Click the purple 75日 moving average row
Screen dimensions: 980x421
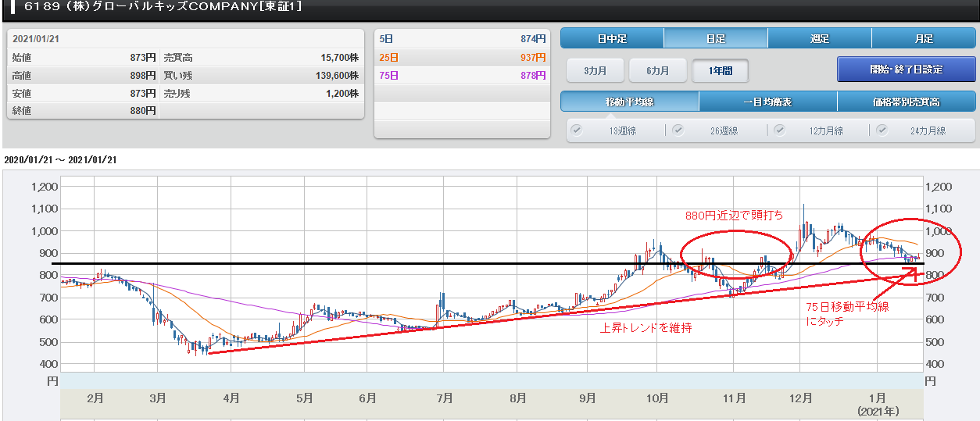[463, 75]
